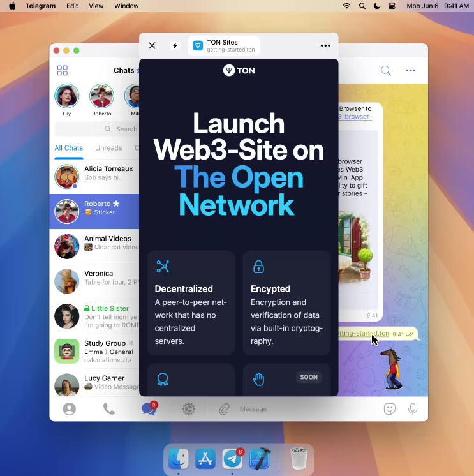Click the 3-browser link in message bubble

pyautogui.click(x=355, y=117)
